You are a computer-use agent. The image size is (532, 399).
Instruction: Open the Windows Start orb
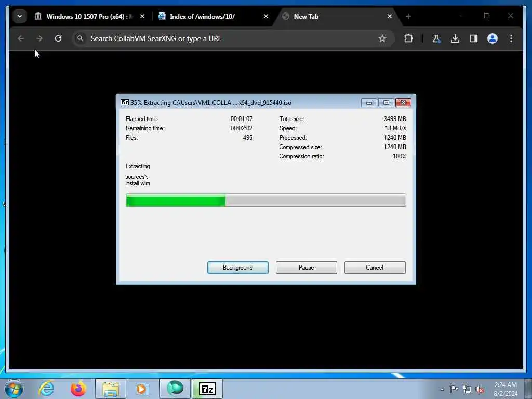pyautogui.click(x=14, y=389)
